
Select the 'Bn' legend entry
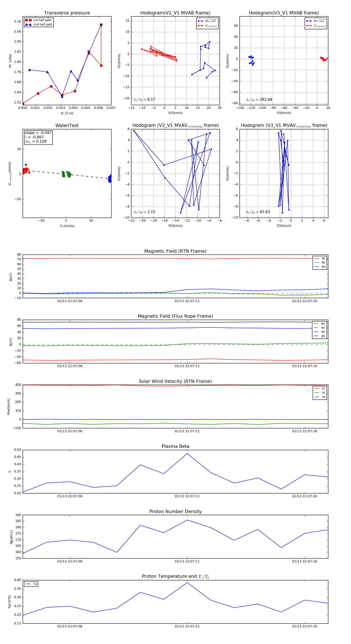[320, 267]
